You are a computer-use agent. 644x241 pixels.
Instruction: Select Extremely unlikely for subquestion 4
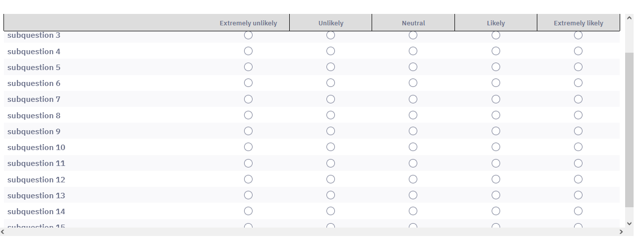click(x=248, y=51)
